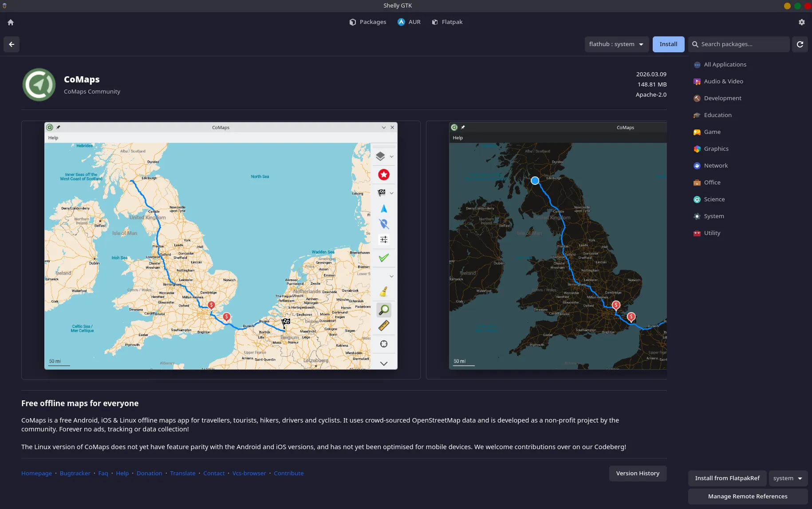Screen dimensions: 812x509
Task: Install the CoMaps package
Action: 668,44
